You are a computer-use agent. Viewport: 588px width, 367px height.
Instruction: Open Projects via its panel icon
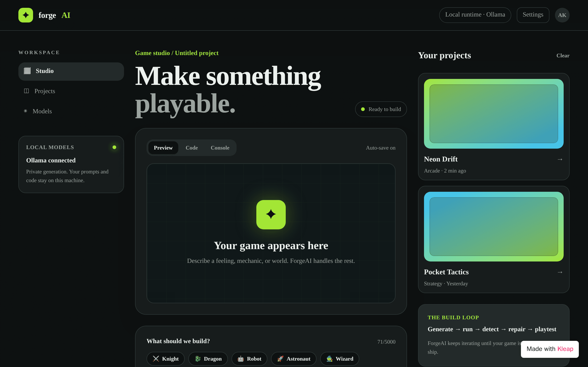[x=26, y=91]
